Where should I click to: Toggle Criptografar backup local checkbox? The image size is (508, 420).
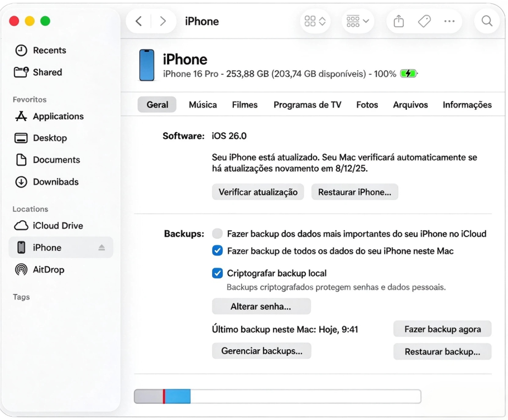217,273
